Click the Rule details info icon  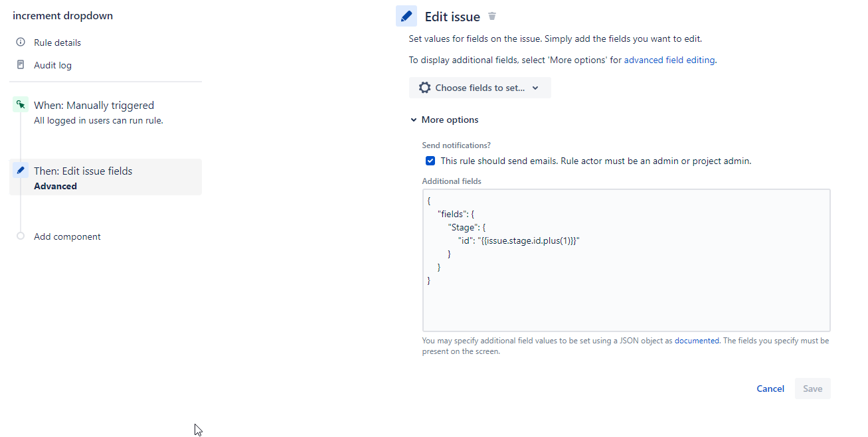click(x=21, y=42)
